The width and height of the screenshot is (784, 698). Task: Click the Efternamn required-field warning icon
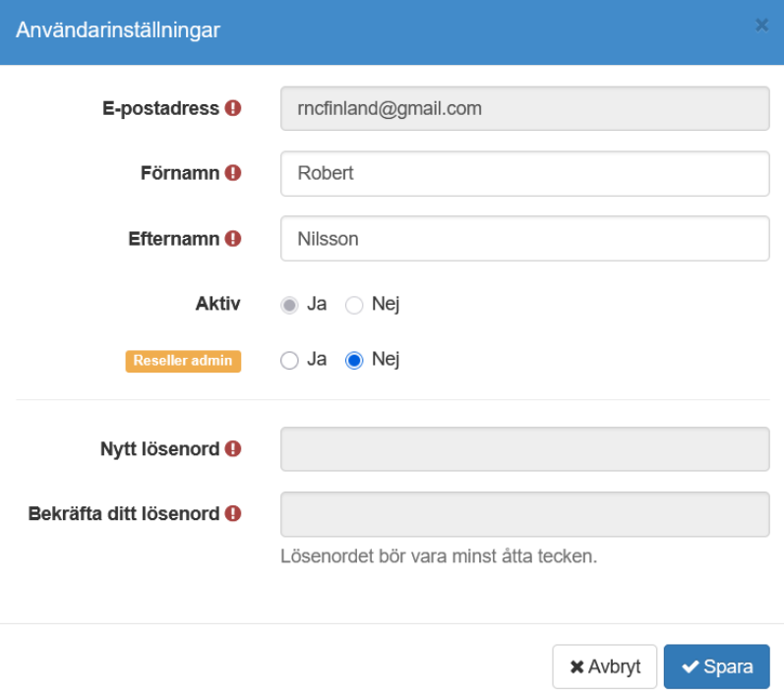click(233, 238)
